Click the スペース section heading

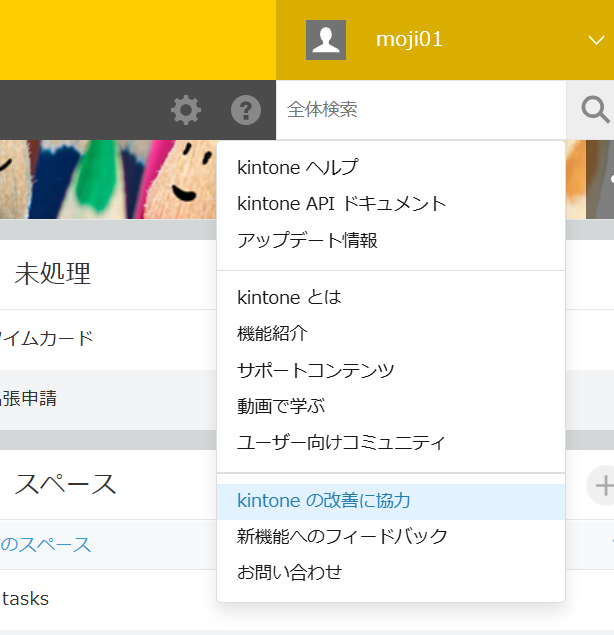click(66, 484)
